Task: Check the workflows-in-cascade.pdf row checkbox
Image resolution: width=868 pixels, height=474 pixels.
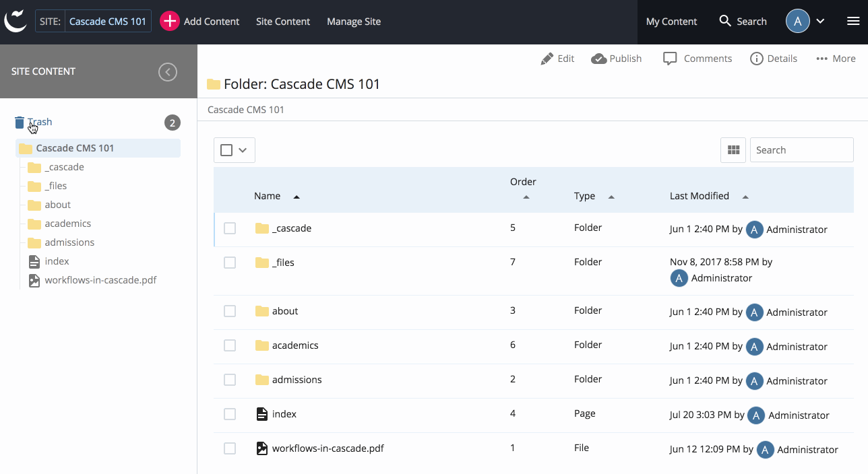Action: (x=230, y=448)
